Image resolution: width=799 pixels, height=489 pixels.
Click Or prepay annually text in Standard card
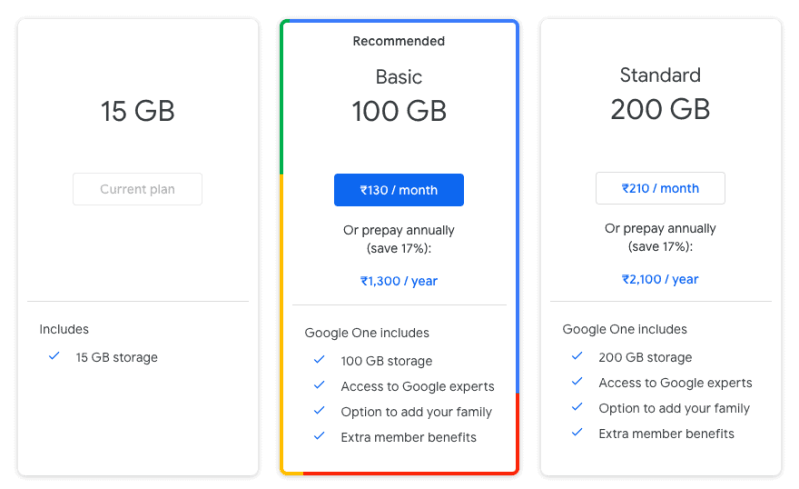click(660, 238)
